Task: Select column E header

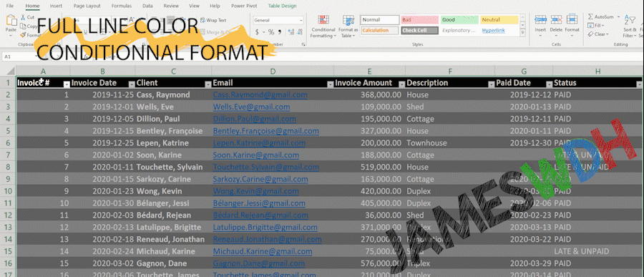Action: pyautogui.click(x=369, y=71)
